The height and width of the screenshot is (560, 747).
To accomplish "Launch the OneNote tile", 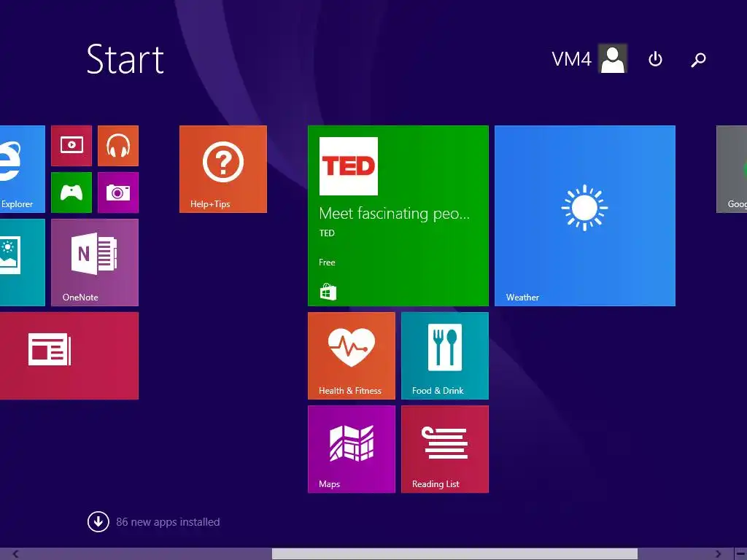I will tap(95, 262).
